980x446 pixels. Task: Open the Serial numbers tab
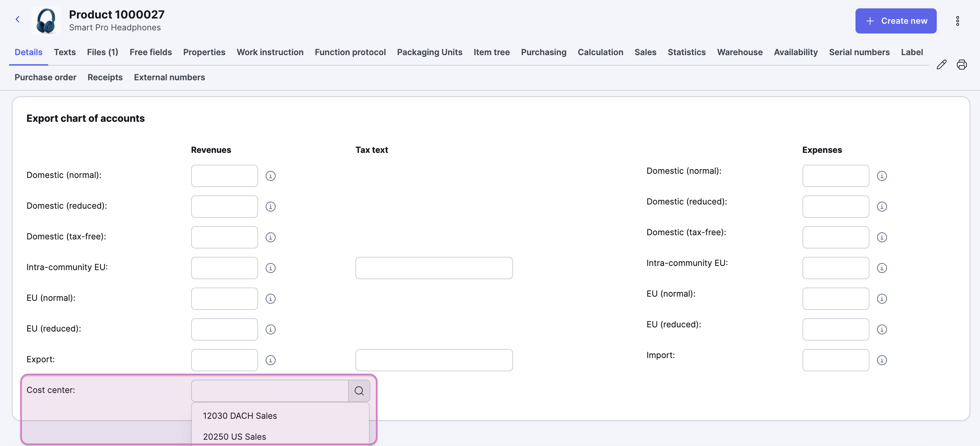pyautogui.click(x=859, y=52)
